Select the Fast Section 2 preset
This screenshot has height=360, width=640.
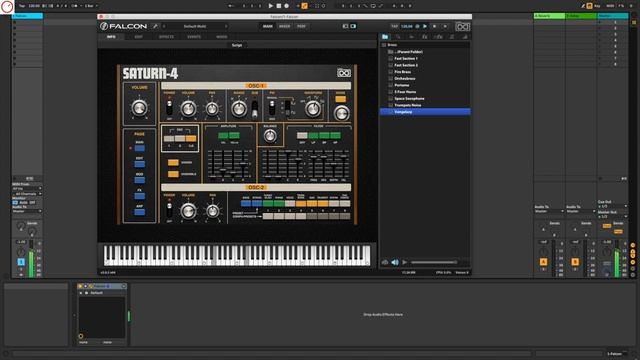coord(406,65)
